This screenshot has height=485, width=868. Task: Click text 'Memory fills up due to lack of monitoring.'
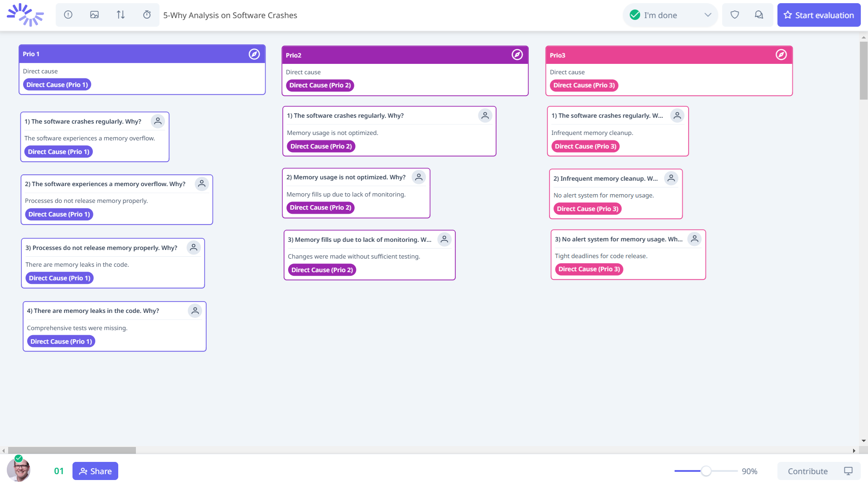coord(346,194)
